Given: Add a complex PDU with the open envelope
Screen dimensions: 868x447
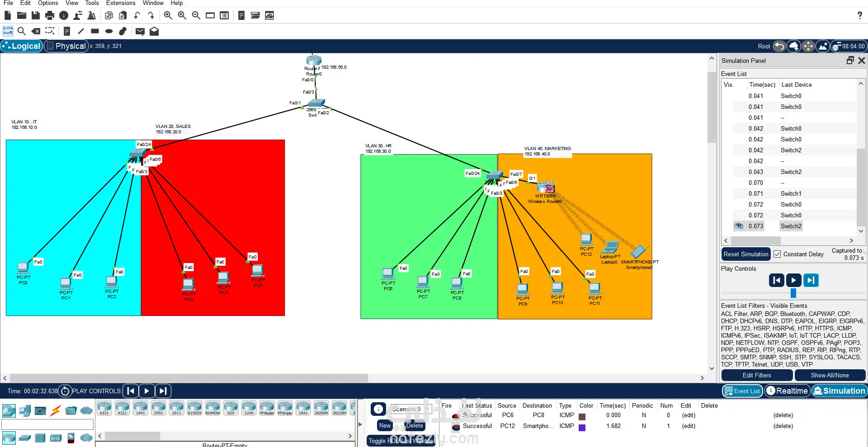Looking at the screenshot, I should point(154,31).
